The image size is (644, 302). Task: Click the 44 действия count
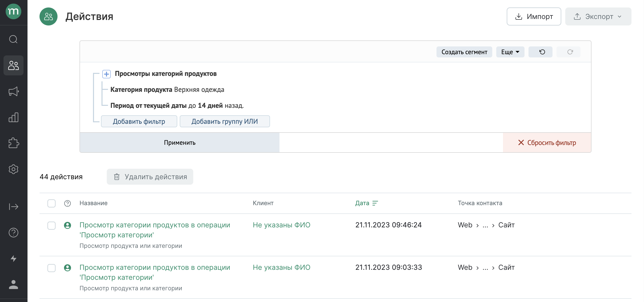pos(61,177)
